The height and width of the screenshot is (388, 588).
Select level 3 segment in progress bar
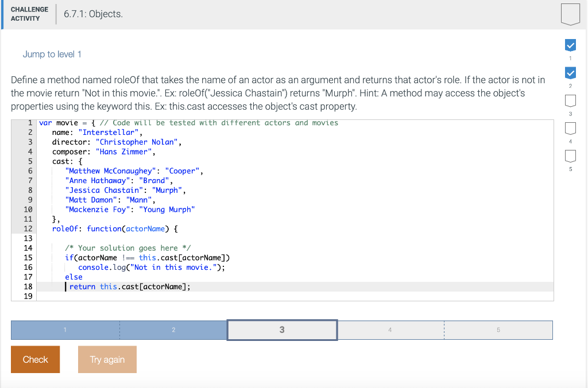point(282,329)
